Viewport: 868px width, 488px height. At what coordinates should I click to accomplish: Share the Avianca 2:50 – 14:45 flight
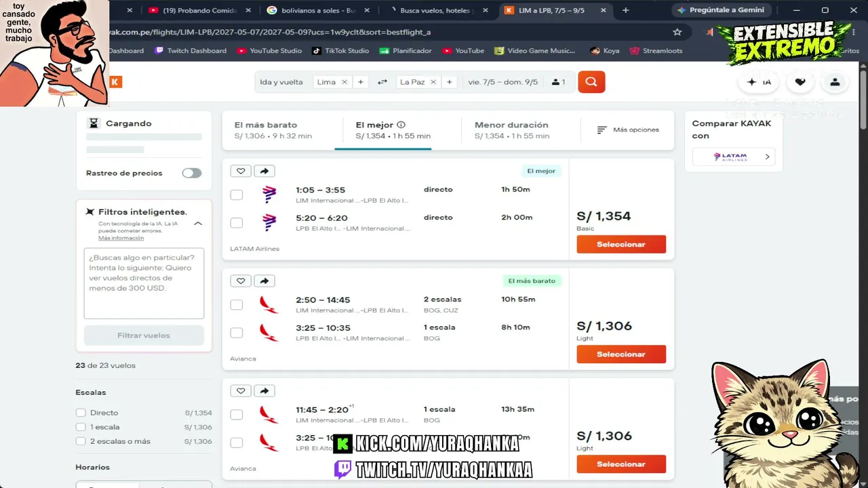point(264,281)
